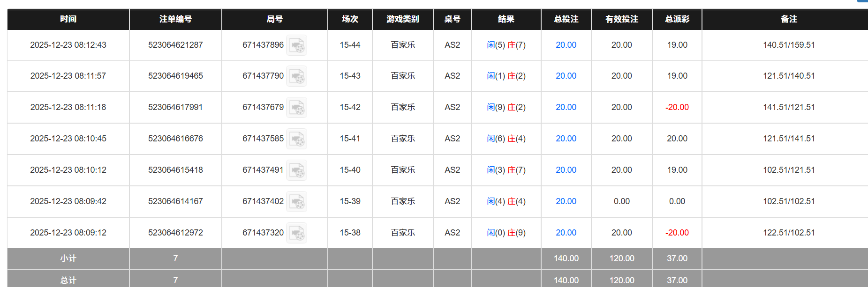The image size is (868, 287).
Task: Click the 闲(5) 庄(7) result
Action: 506,45
